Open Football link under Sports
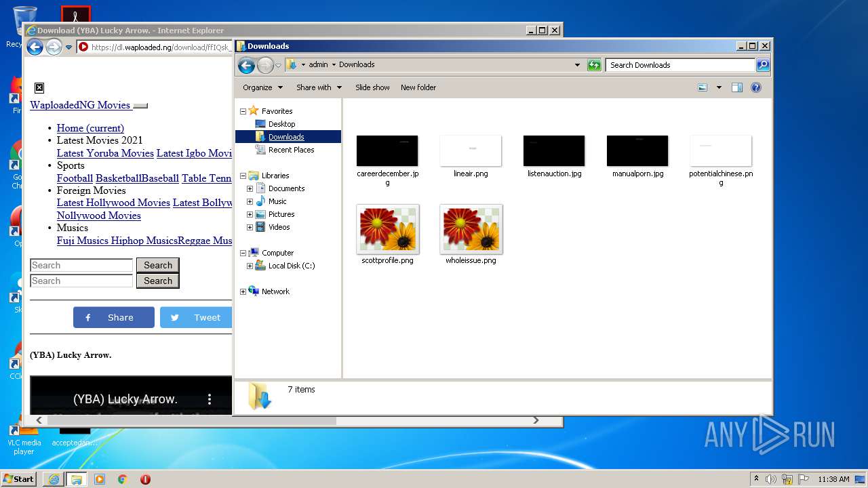 [75, 178]
